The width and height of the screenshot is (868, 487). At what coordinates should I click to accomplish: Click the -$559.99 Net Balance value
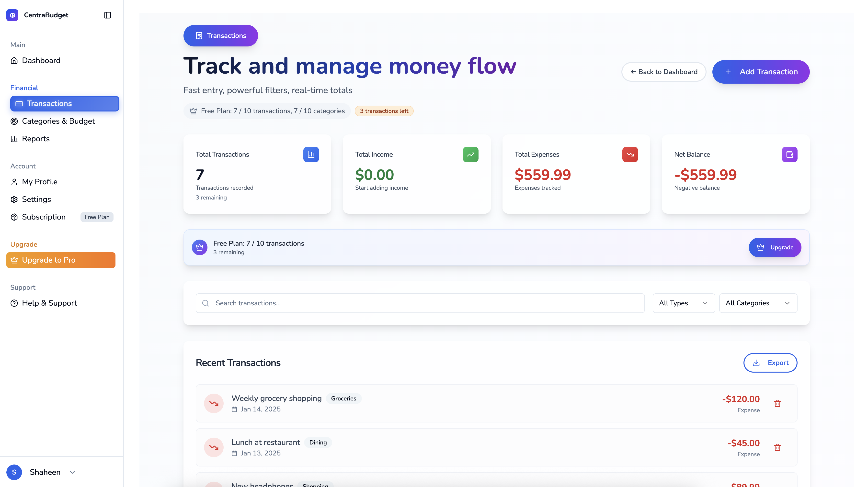(706, 175)
